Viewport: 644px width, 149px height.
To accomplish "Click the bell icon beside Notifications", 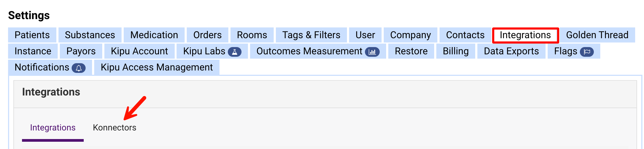I will [x=79, y=68].
